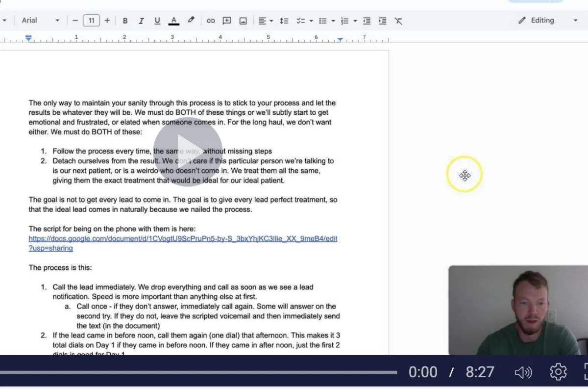Click the insert image icon
588x389 pixels.
tap(243, 21)
